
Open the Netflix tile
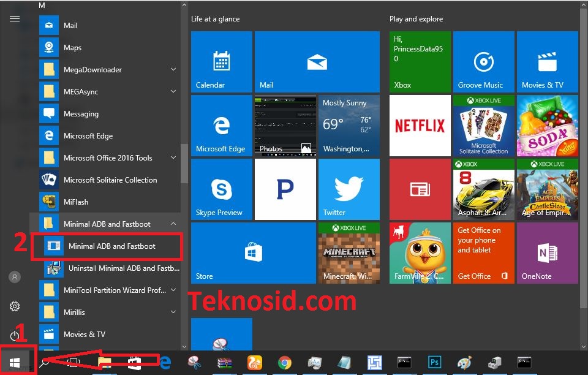tap(420, 125)
